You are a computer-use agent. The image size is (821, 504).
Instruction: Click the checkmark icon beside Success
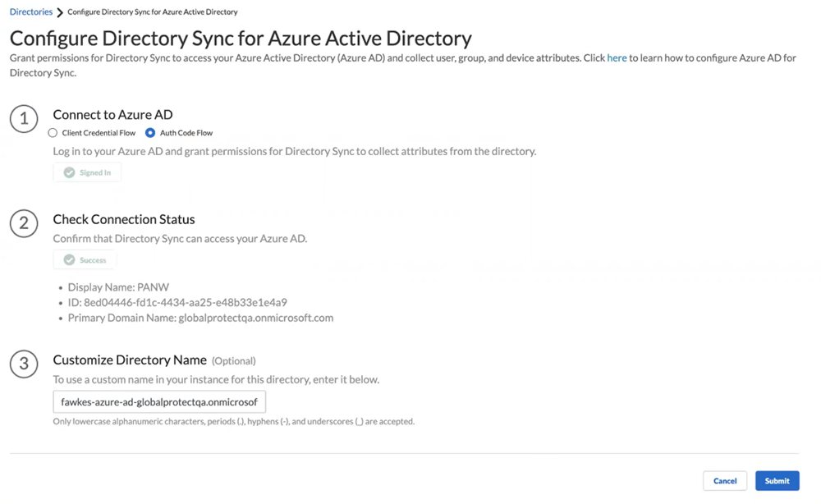(70, 260)
